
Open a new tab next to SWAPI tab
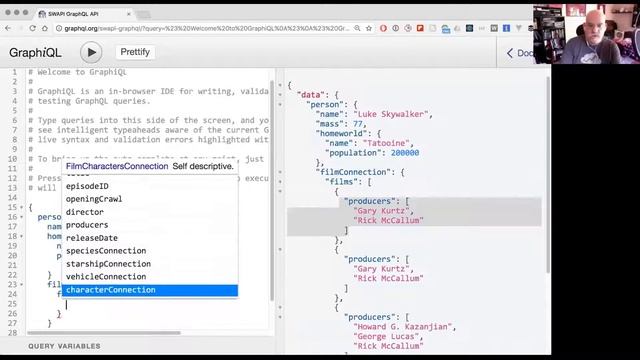(x=143, y=15)
